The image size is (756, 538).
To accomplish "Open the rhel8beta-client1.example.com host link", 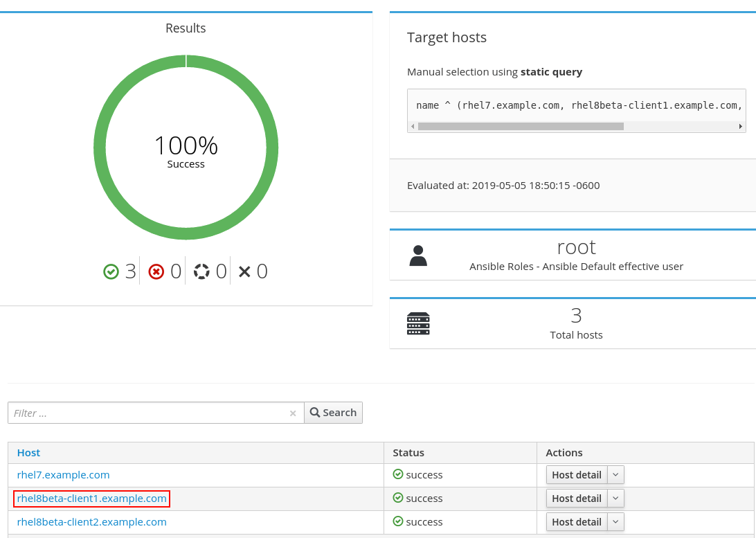I will 91,499.
